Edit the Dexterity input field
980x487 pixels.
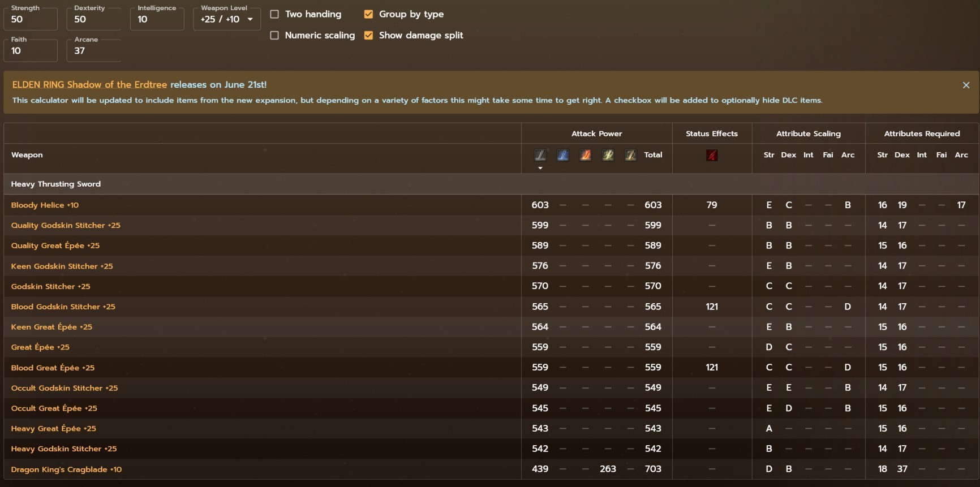click(x=94, y=19)
